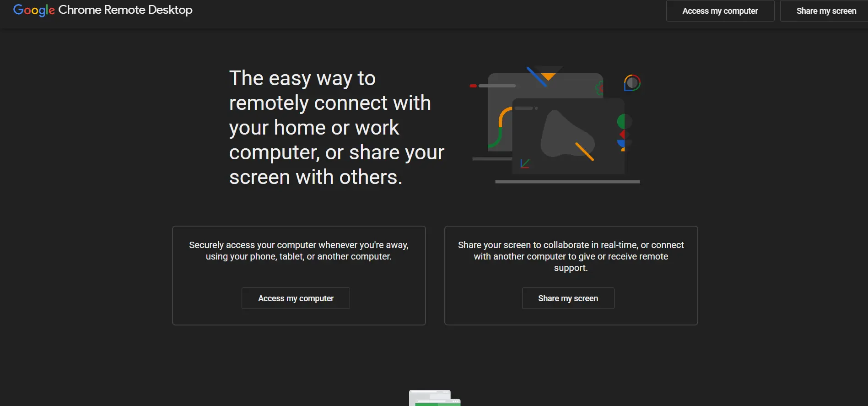
Task: Click the main headline 'The easy way to remotely connect'
Action: pos(337,128)
